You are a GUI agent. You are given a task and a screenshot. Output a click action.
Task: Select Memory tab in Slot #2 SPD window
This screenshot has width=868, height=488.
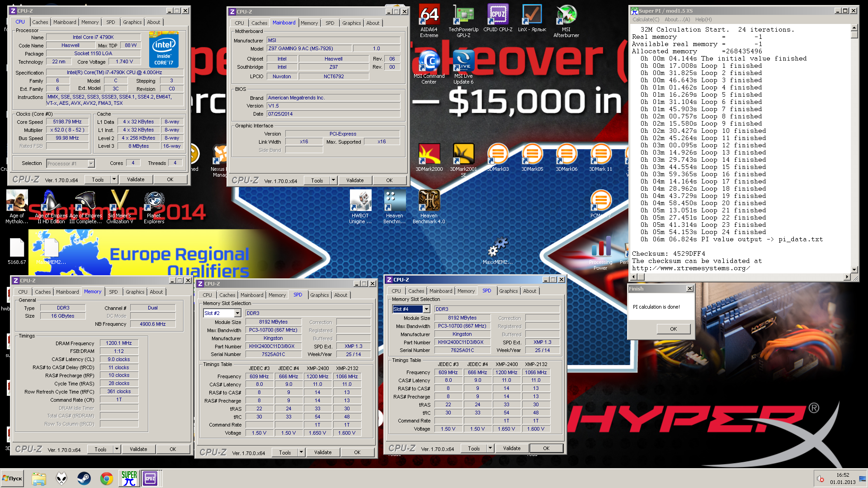pyautogui.click(x=277, y=295)
